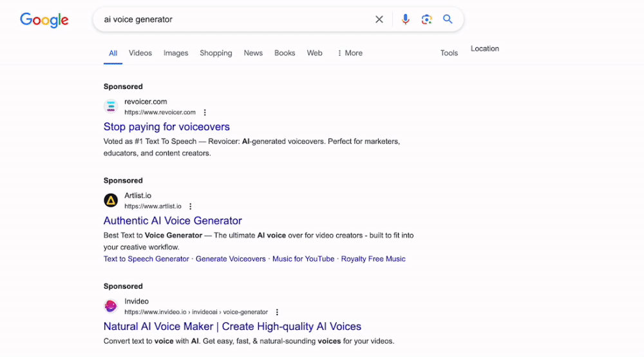
Task: Open the three-dot menu beside revoicer.com URL
Action: tap(205, 113)
